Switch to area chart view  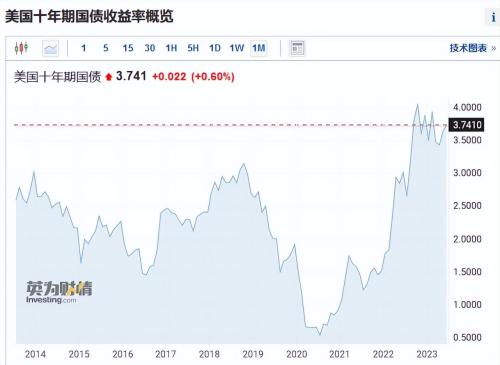click(x=51, y=48)
